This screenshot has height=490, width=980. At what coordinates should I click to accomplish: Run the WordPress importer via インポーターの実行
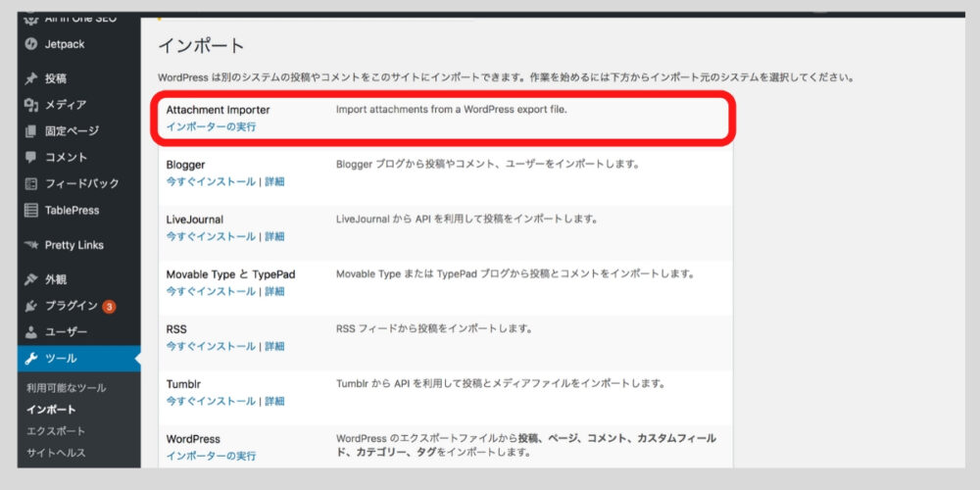coord(211,457)
